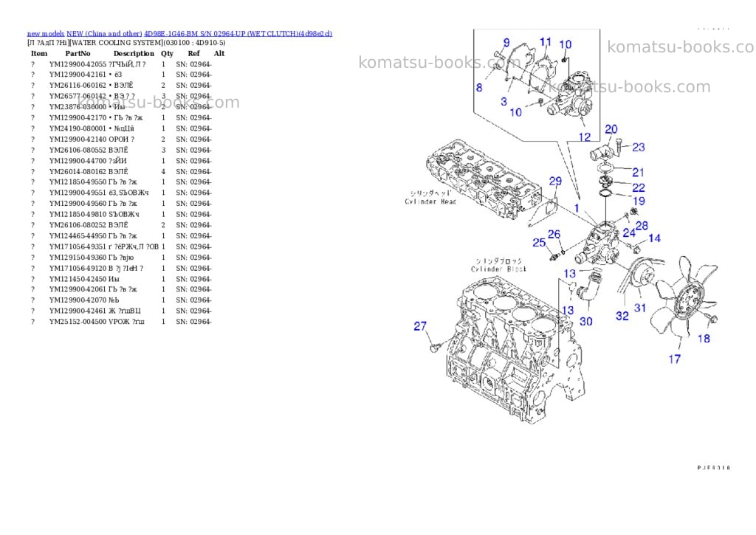Click the 'Alt' column header
This screenshot has height=535, width=756.
pyautogui.click(x=219, y=53)
